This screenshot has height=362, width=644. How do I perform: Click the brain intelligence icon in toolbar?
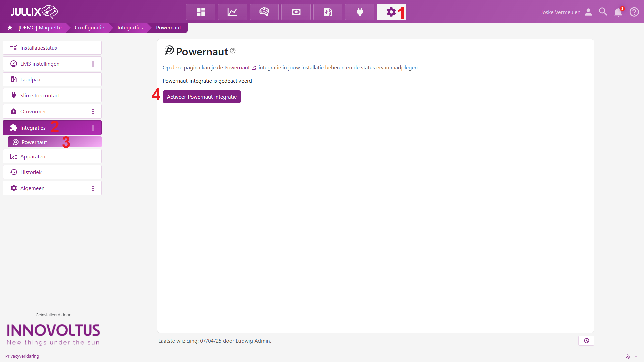click(x=264, y=12)
